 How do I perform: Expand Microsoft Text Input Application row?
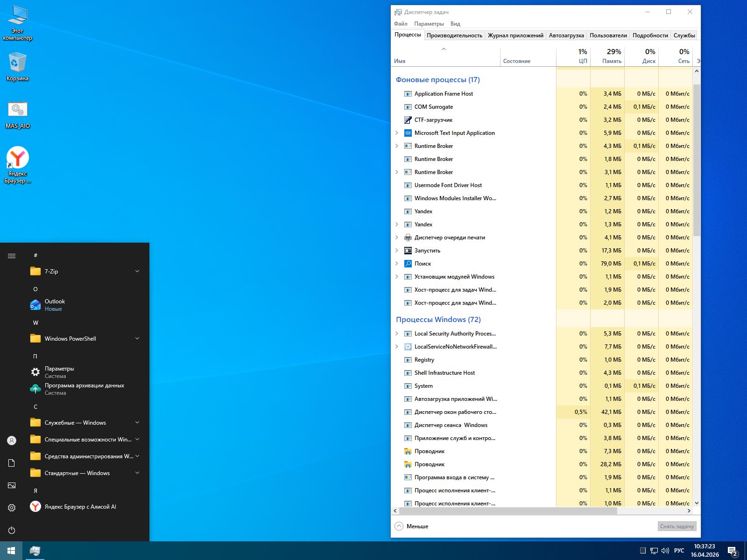pos(397,133)
